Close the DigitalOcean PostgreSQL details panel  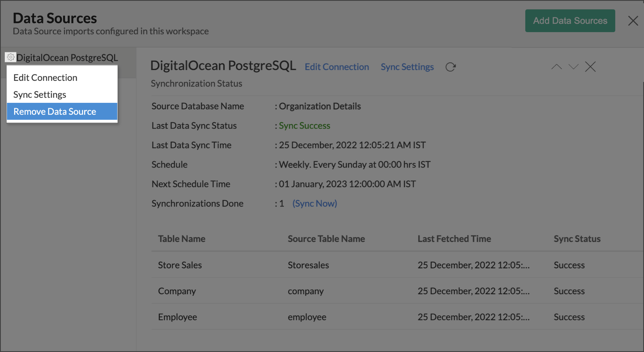[x=590, y=67]
